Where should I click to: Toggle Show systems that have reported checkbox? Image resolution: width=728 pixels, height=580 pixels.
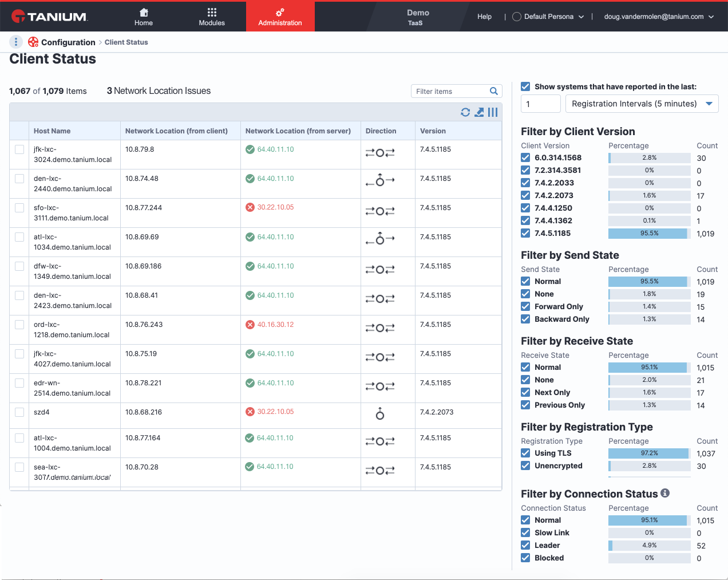click(525, 86)
